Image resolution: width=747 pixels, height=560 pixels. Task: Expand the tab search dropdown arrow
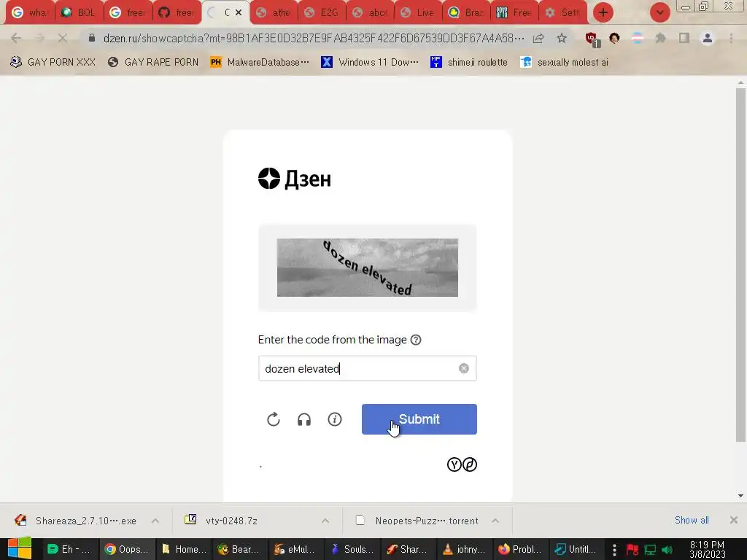pyautogui.click(x=659, y=12)
